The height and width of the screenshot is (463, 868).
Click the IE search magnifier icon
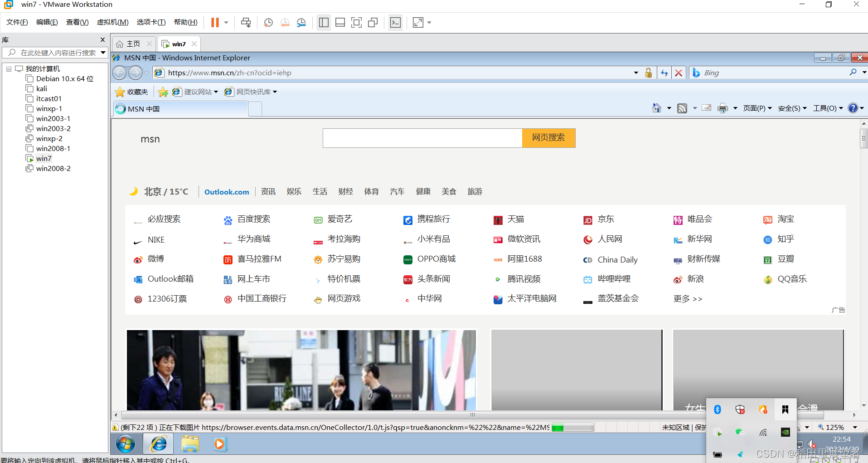pos(853,72)
